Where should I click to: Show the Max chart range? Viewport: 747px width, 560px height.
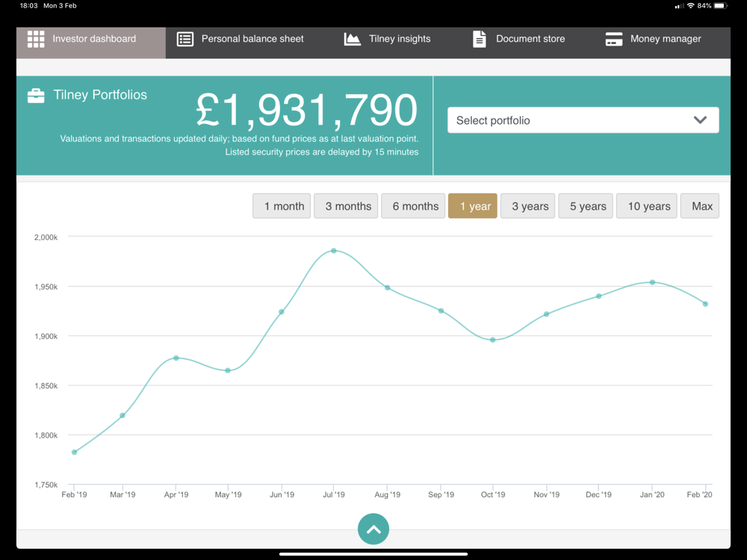pyautogui.click(x=700, y=206)
